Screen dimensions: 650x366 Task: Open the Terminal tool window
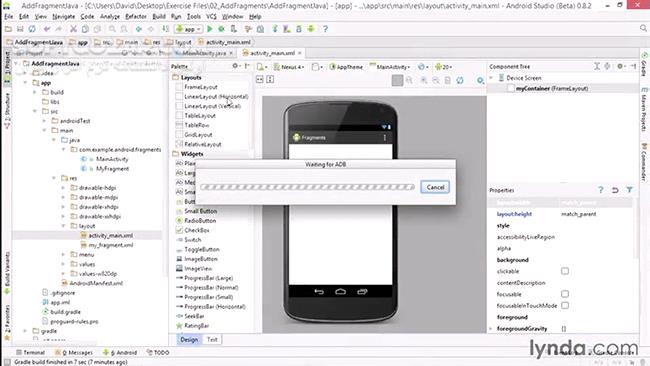point(30,352)
